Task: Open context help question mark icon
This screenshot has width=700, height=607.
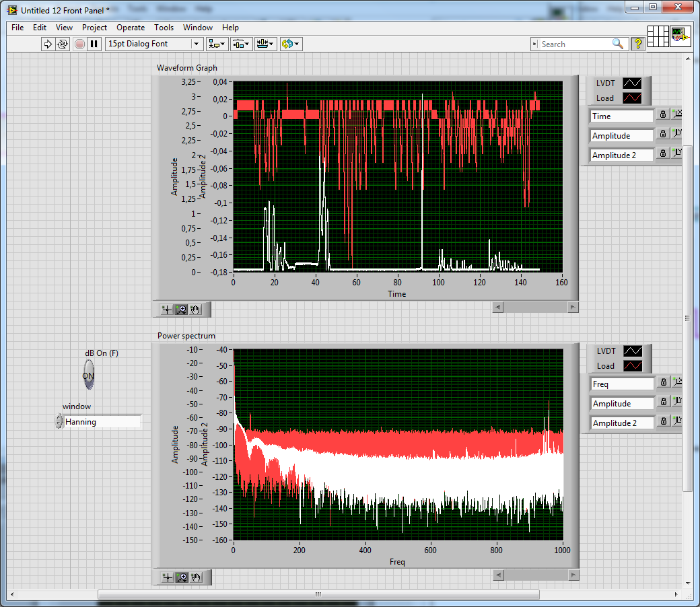Action: tap(637, 44)
